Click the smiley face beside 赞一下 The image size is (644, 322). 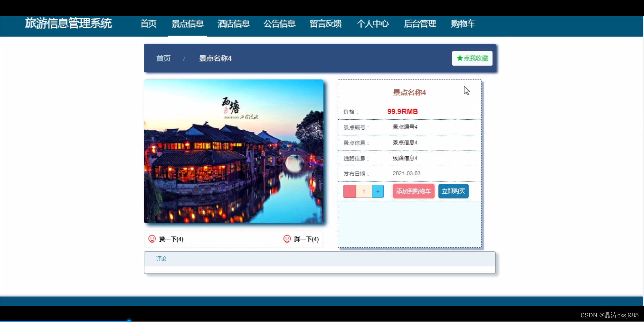(x=152, y=239)
